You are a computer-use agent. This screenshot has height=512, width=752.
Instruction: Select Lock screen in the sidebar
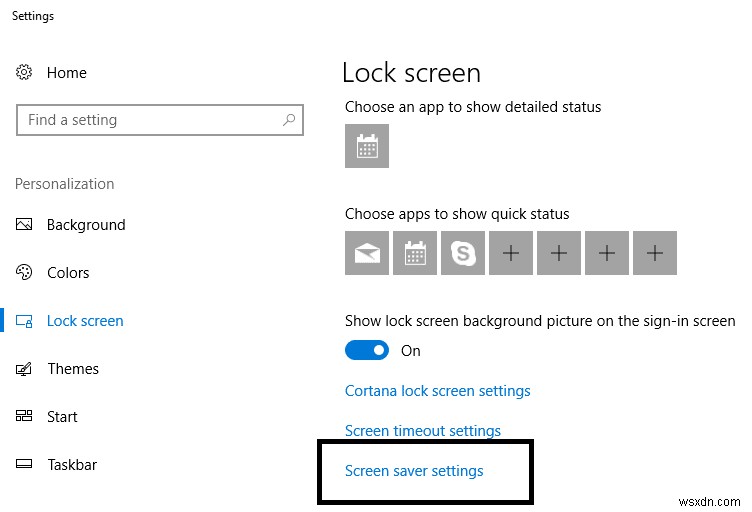[x=85, y=321]
